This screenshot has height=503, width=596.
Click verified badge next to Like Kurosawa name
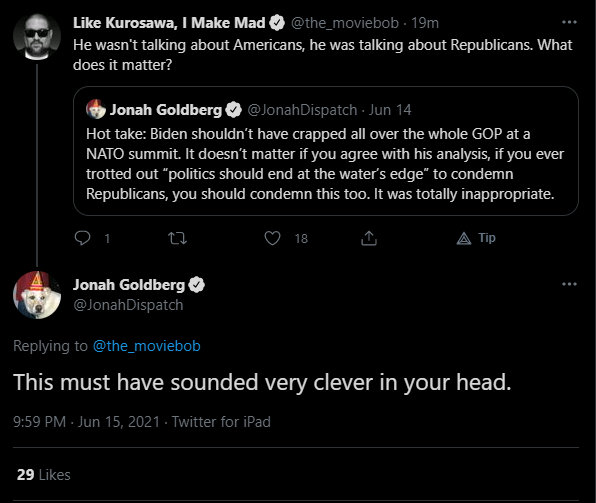277,23
